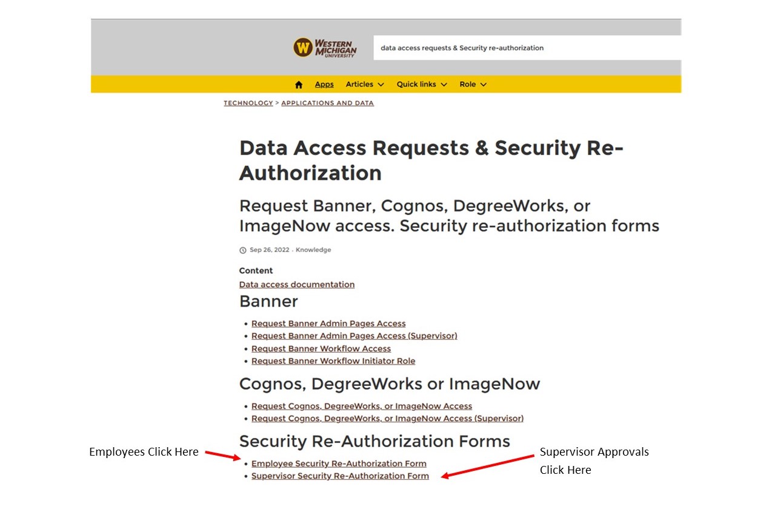Open the Employee Security Re-Authorization Form

[339, 464]
